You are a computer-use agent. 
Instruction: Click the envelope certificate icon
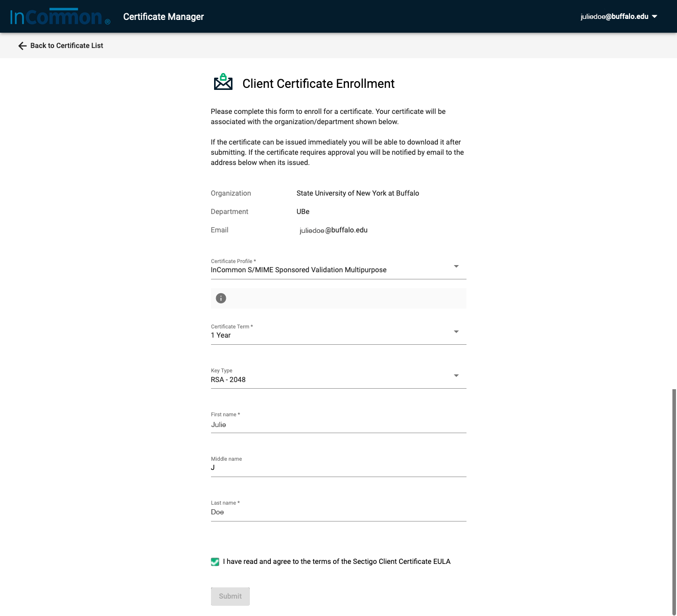(x=223, y=82)
